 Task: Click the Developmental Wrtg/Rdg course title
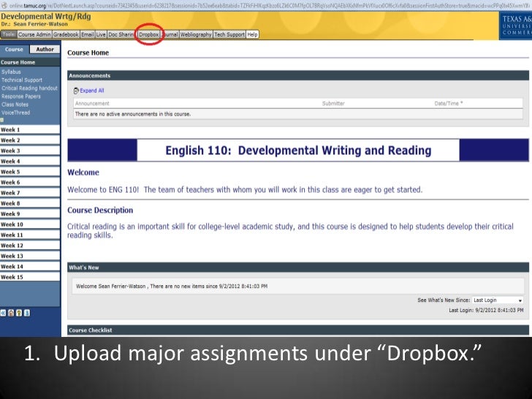46,17
